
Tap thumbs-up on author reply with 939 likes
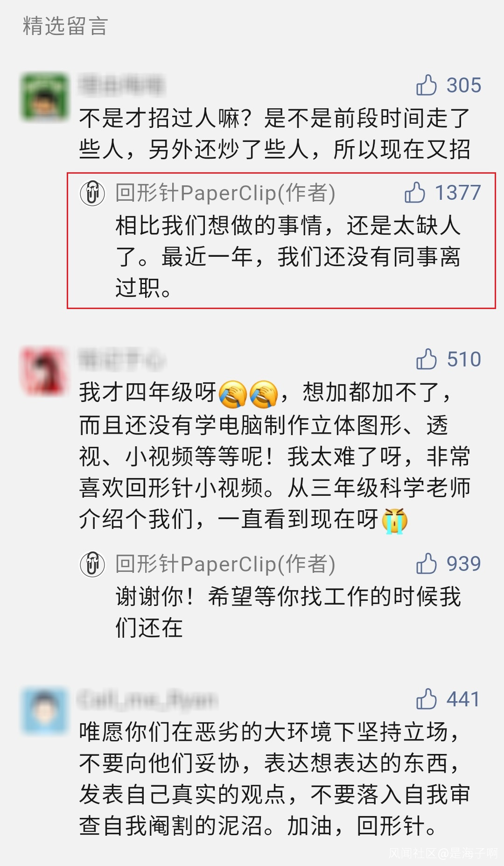coord(427,563)
